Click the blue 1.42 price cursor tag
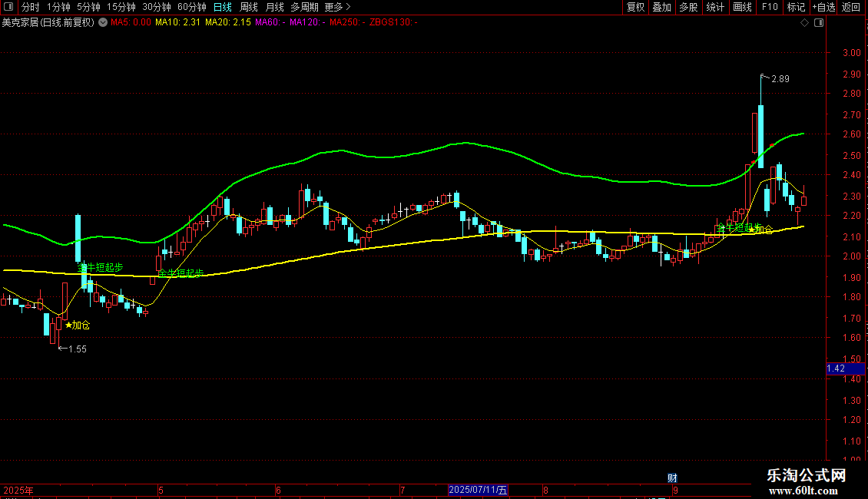868x499 pixels. tap(845, 368)
